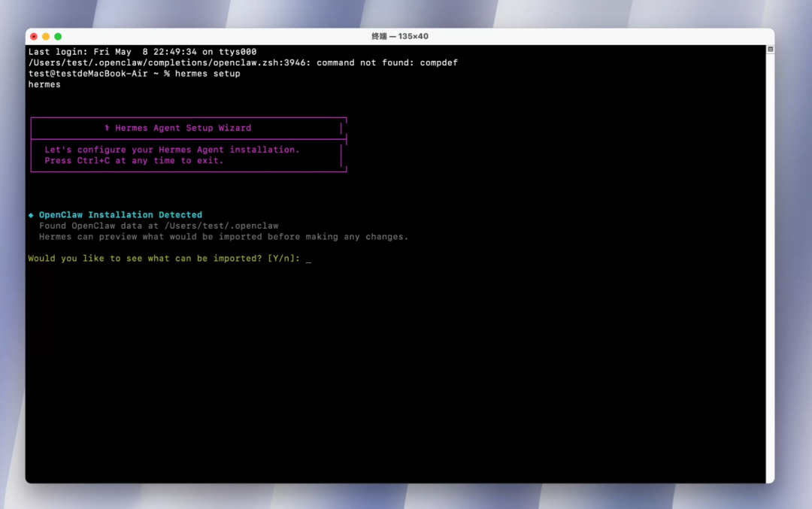Click the split pane icon above the scrollbar

click(x=770, y=49)
